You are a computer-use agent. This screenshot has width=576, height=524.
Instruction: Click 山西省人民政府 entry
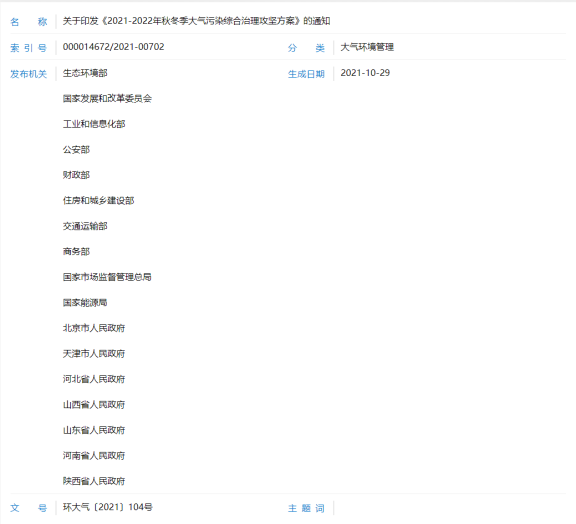coord(94,405)
